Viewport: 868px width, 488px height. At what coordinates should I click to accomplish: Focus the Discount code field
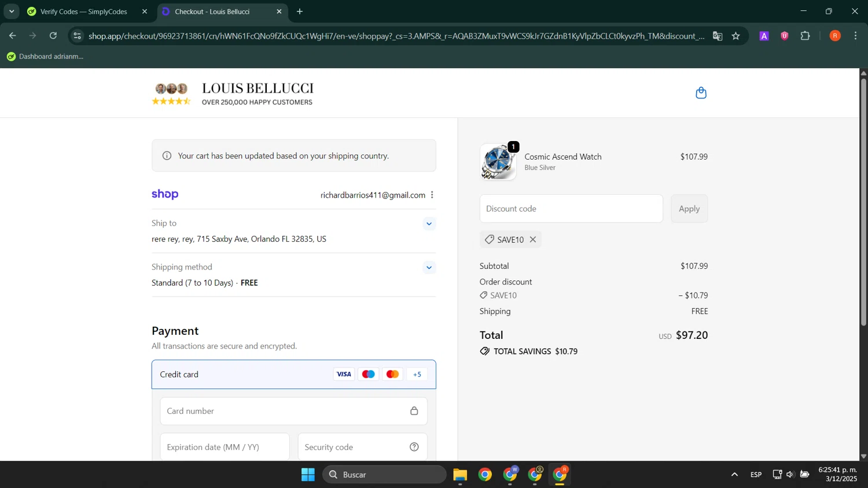571,209
